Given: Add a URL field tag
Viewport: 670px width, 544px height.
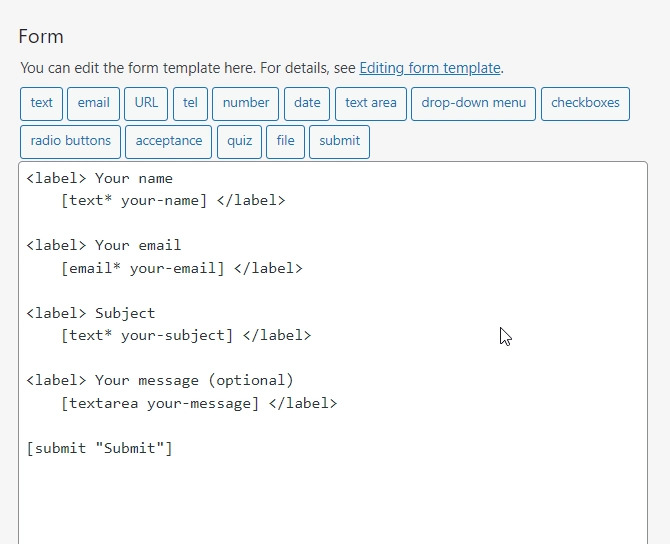Looking at the screenshot, I should click(x=146, y=103).
